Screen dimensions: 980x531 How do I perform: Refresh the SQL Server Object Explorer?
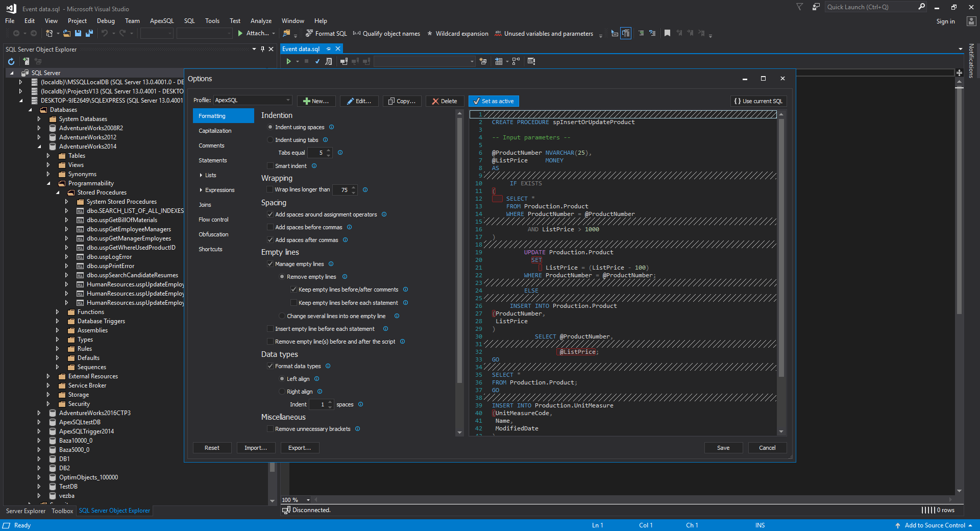coord(11,61)
